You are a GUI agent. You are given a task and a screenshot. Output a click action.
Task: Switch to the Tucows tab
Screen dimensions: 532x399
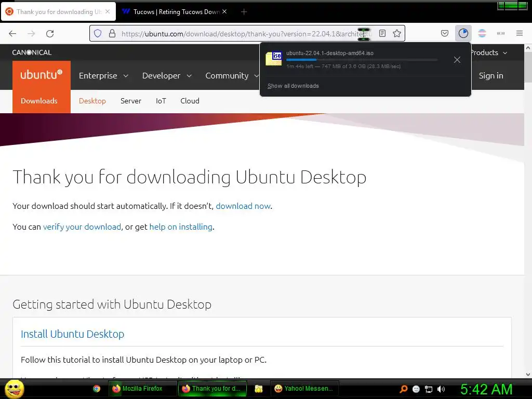pos(175,12)
